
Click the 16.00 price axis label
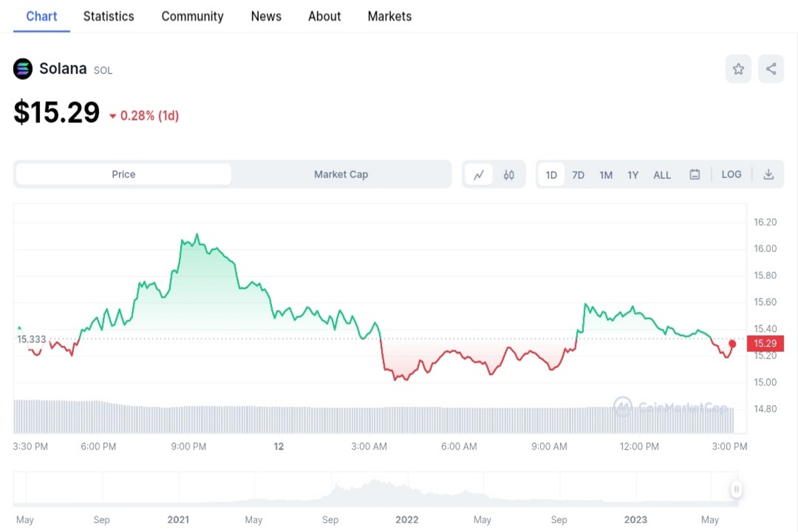[765, 249]
